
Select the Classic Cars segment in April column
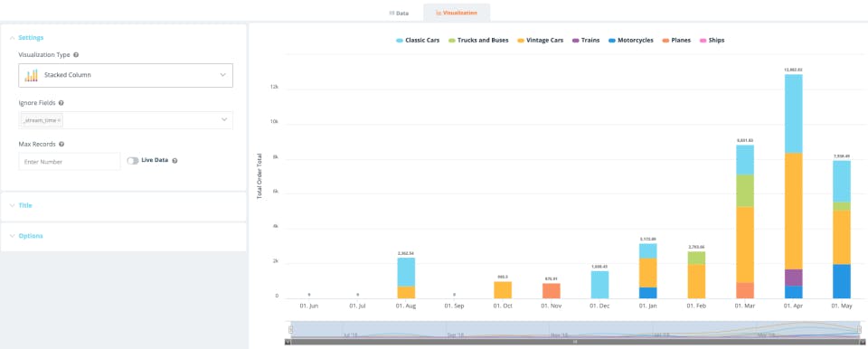point(793,114)
